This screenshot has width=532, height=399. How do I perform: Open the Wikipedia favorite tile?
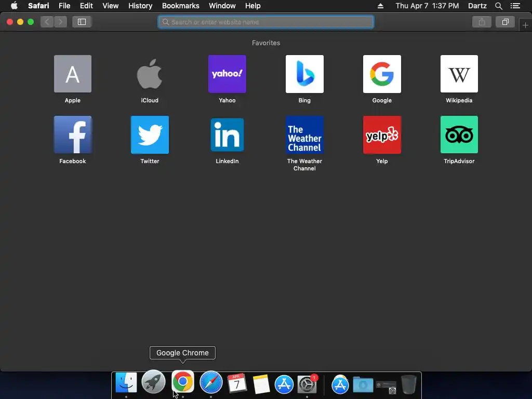coord(459,74)
